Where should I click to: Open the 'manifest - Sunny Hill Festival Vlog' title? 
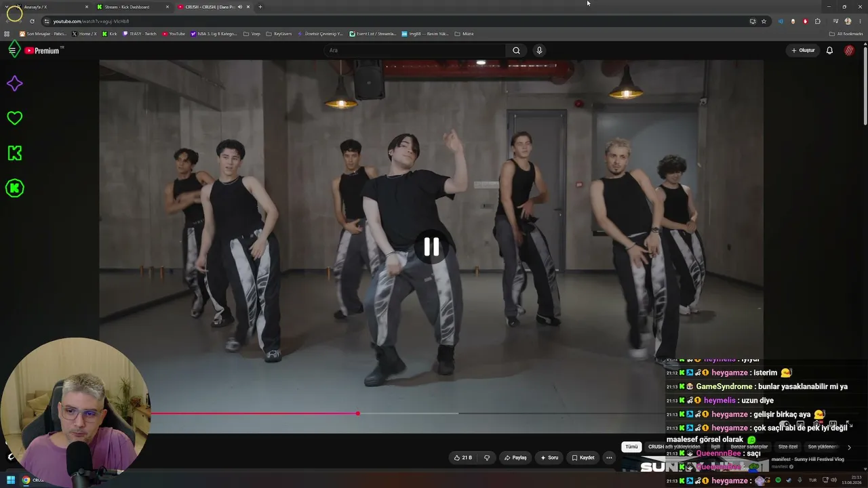tap(808, 459)
